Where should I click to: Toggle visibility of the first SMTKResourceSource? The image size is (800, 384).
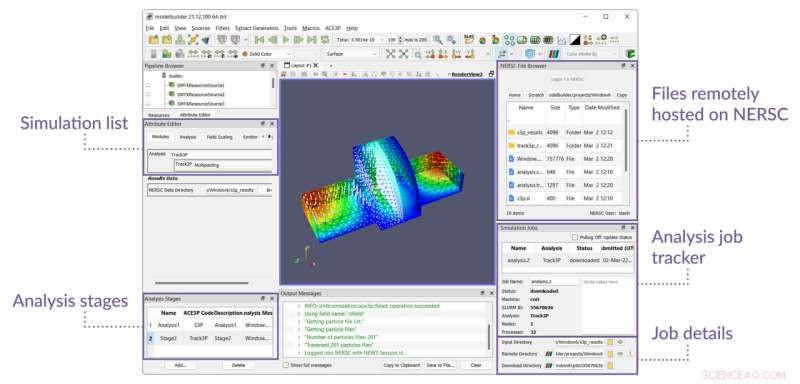click(x=149, y=86)
